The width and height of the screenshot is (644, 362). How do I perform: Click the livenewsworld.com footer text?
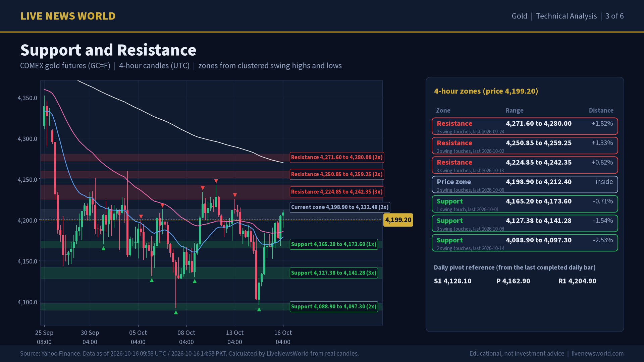[x=598, y=354]
